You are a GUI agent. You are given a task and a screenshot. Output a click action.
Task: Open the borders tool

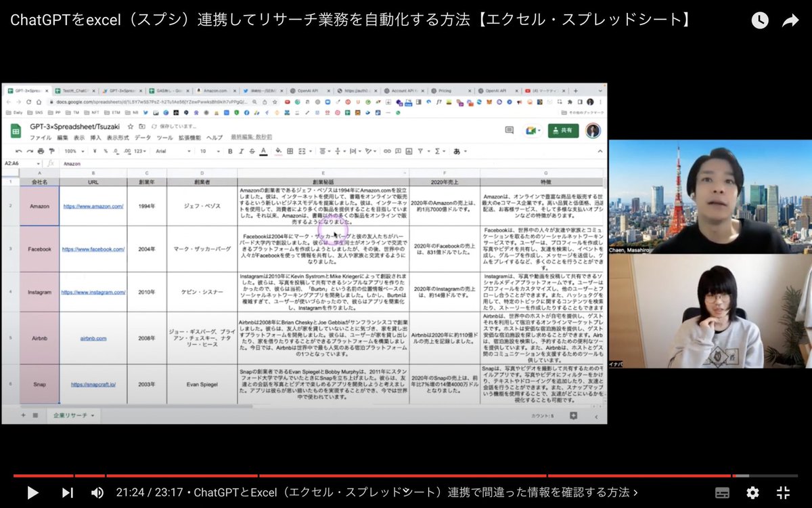tap(290, 151)
